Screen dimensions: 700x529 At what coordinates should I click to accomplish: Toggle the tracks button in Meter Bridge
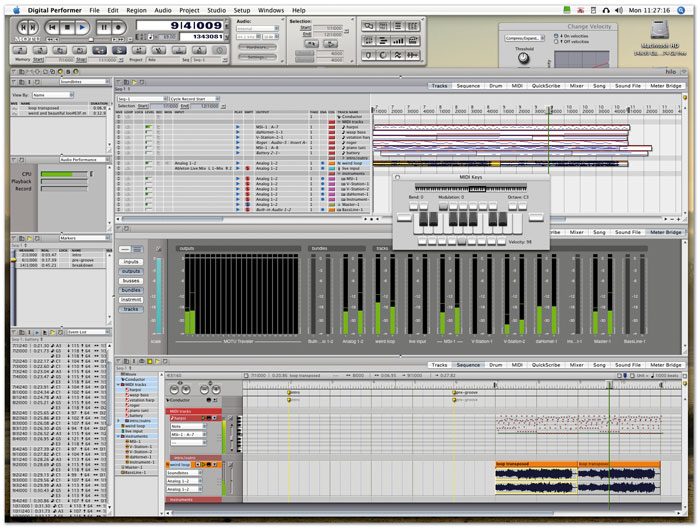pyautogui.click(x=131, y=309)
